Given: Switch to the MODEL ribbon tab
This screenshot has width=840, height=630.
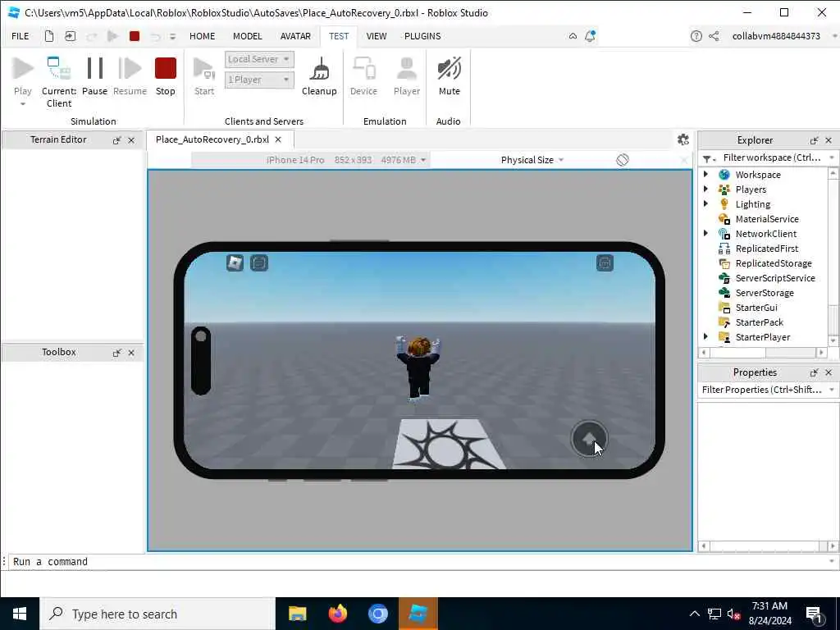Looking at the screenshot, I should (248, 36).
